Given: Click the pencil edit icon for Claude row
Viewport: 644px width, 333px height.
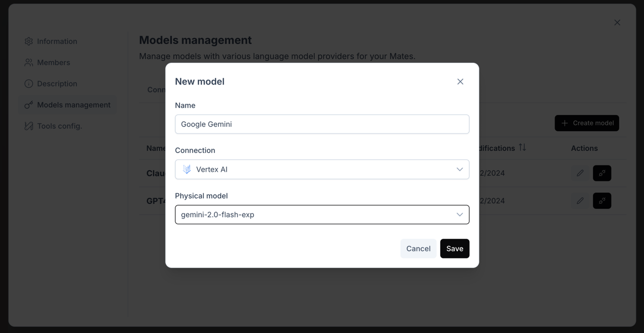Looking at the screenshot, I should (x=580, y=173).
